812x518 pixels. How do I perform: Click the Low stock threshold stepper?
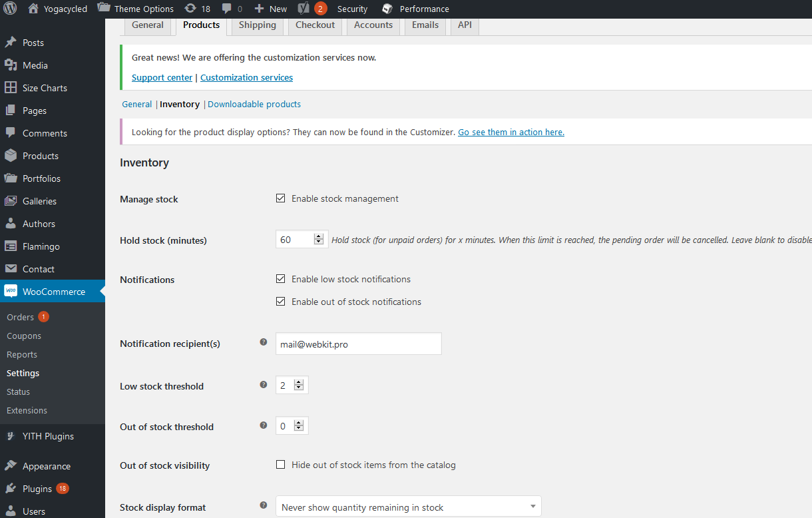[299, 386]
